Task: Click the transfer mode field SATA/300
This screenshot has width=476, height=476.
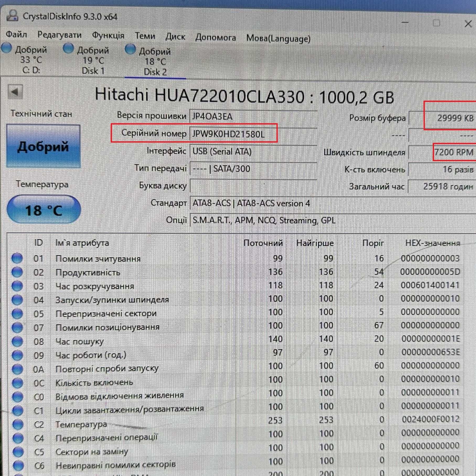Action: 253,169
